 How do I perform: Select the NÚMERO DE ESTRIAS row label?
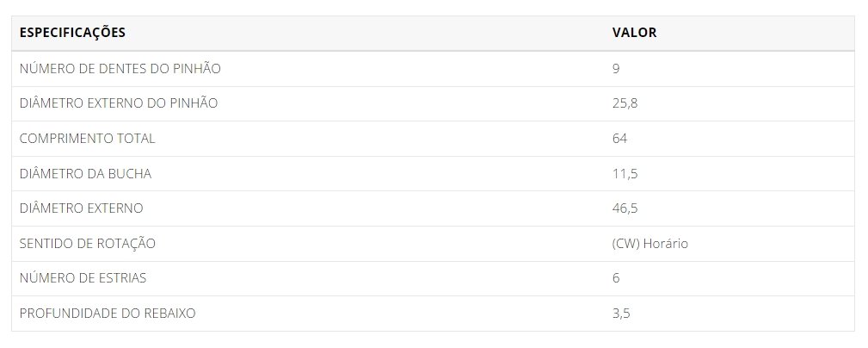click(83, 278)
